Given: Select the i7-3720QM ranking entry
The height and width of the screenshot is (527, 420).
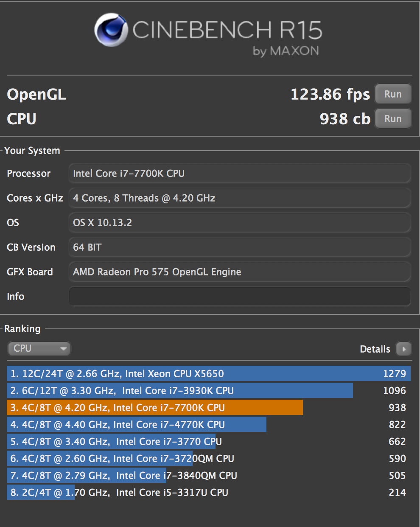Looking at the screenshot, I should [208, 459].
